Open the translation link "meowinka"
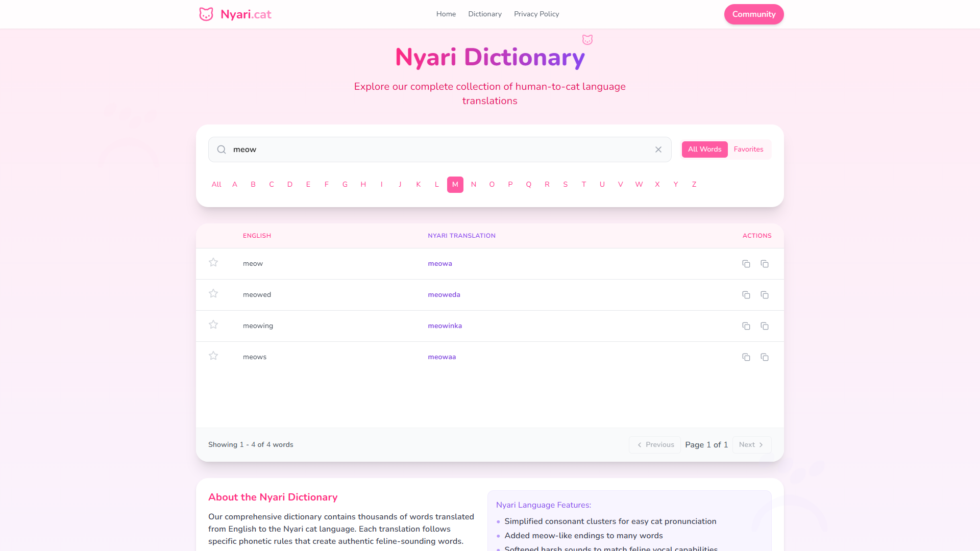This screenshot has height=551, width=980. pyautogui.click(x=445, y=325)
